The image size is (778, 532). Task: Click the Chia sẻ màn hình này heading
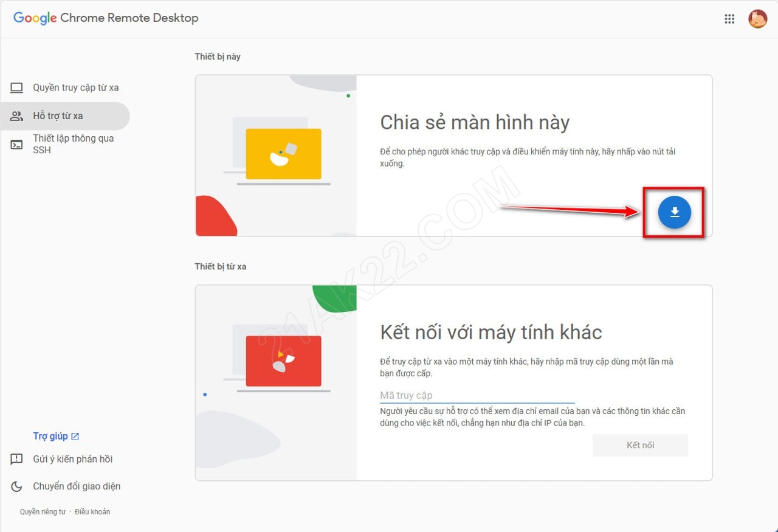click(475, 123)
